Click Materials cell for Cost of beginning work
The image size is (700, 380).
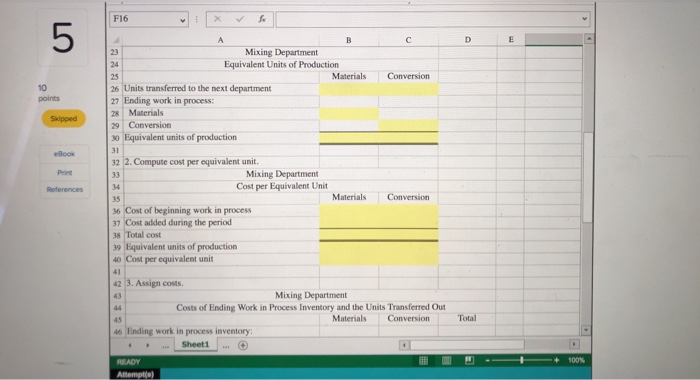coord(349,210)
